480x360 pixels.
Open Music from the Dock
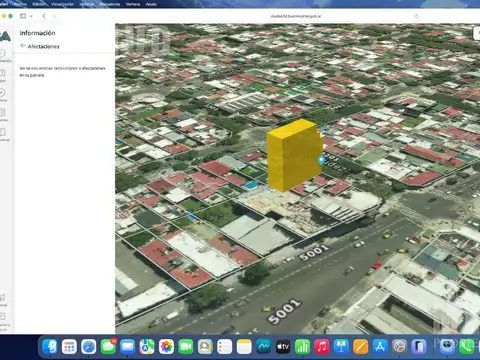[x=322, y=347]
